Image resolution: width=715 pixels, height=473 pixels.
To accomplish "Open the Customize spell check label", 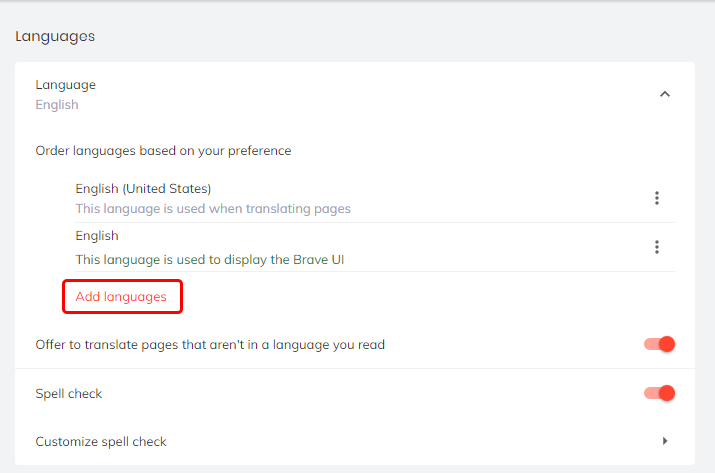I will 101,441.
